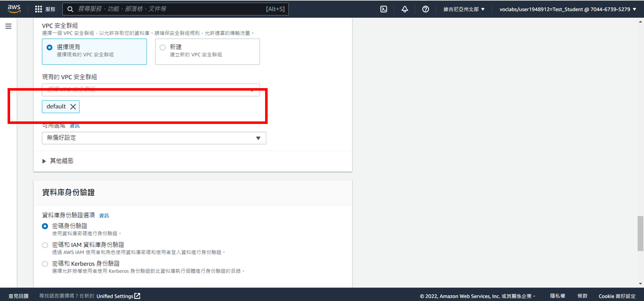Image resolution: width=644 pixels, height=301 pixels.
Task: Open the 隱私權 footer link
Action: coord(557,296)
